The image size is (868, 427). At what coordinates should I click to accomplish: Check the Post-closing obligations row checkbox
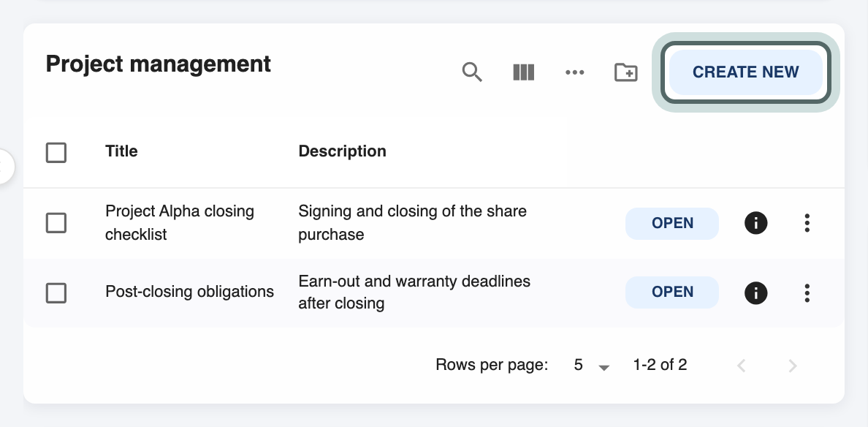(x=56, y=292)
